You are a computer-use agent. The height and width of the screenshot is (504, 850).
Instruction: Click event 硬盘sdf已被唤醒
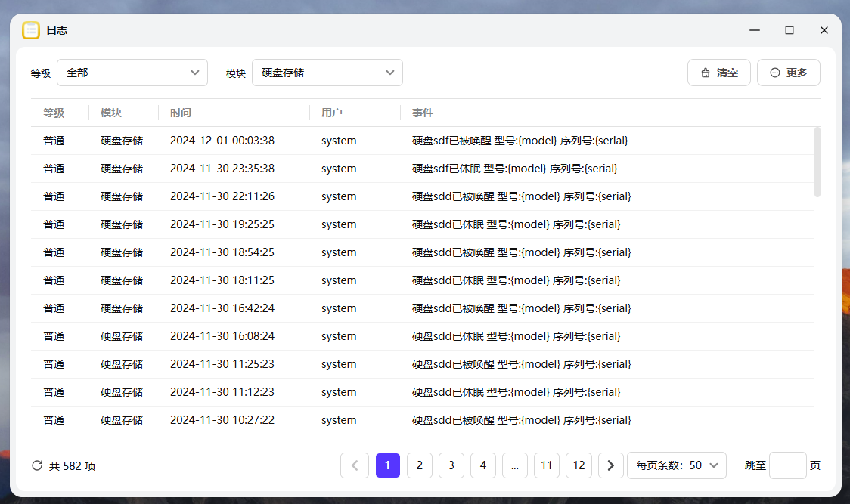[520, 141]
